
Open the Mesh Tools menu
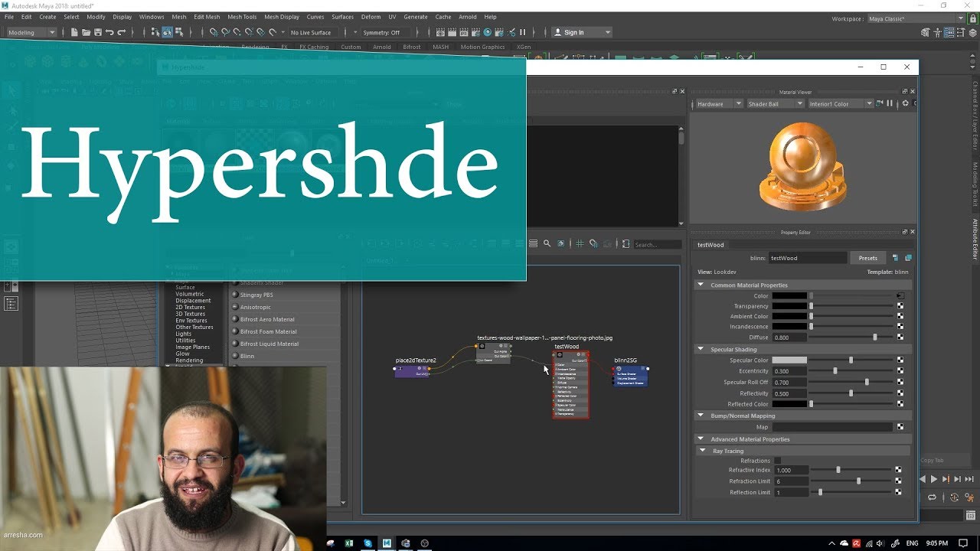[x=242, y=17]
